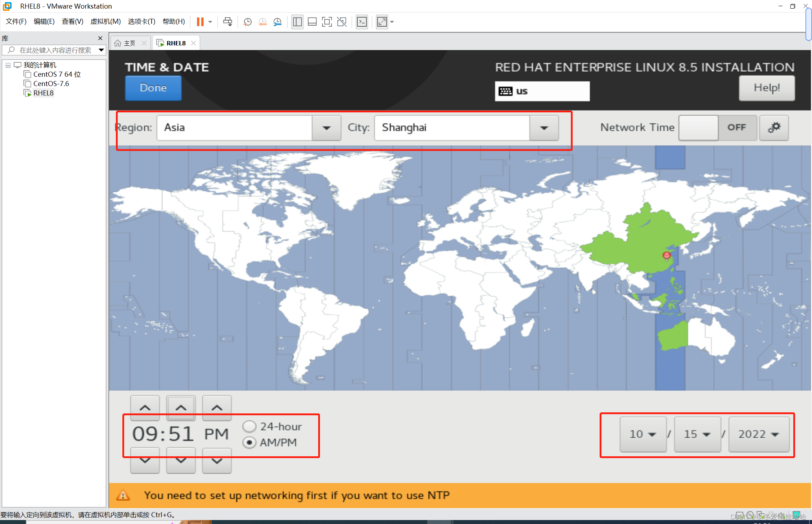812x524 pixels.
Task: Click the unity mode icon
Action: (342, 22)
